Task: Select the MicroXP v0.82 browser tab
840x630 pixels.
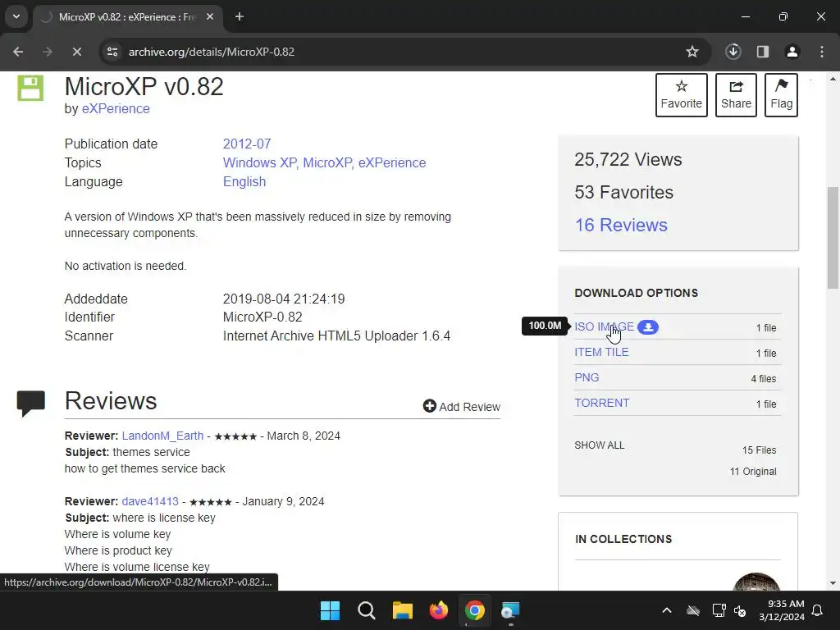Action: point(127,16)
